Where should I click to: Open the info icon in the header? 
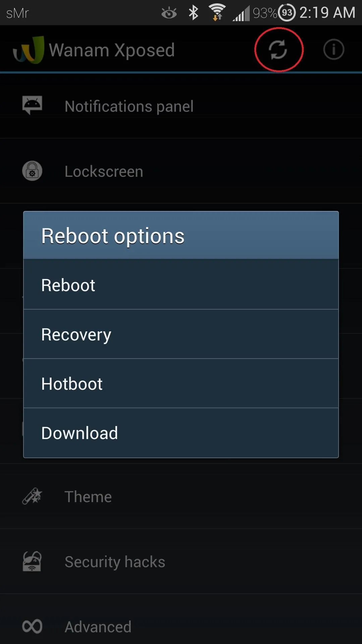coord(334,50)
